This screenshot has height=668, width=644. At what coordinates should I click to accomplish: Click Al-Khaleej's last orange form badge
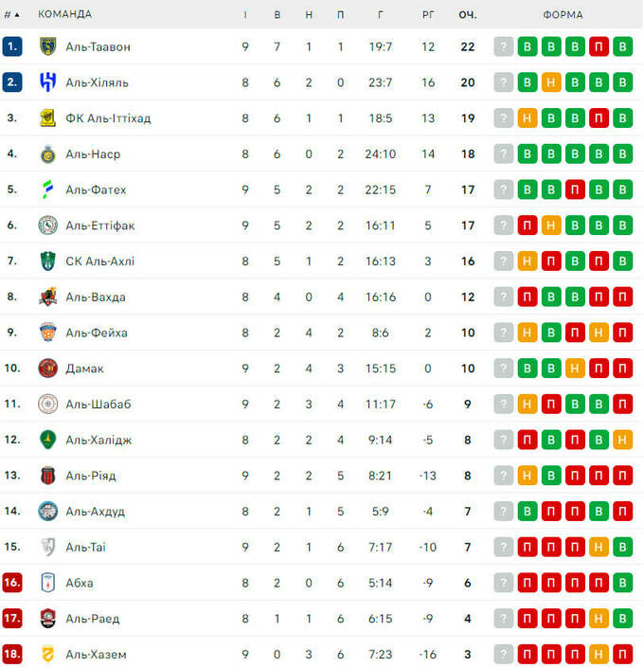point(622,440)
